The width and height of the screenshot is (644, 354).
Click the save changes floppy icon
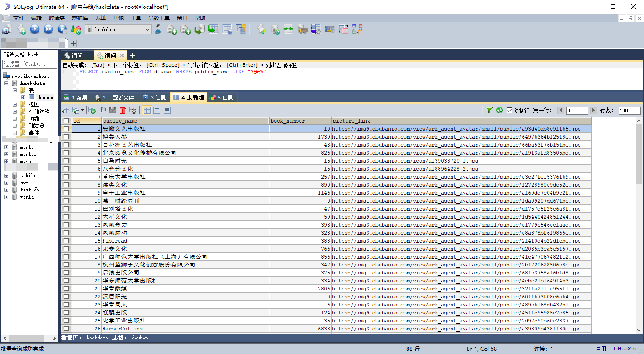point(112,110)
